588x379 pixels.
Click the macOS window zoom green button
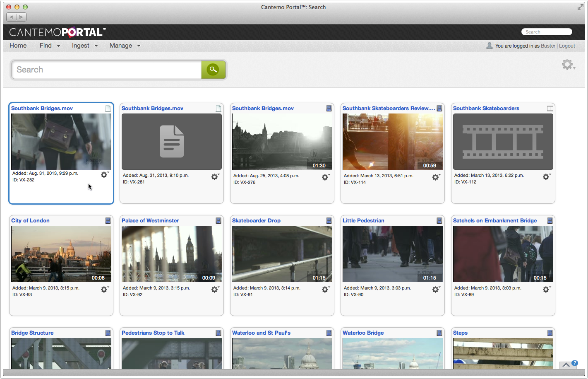pos(25,7)
